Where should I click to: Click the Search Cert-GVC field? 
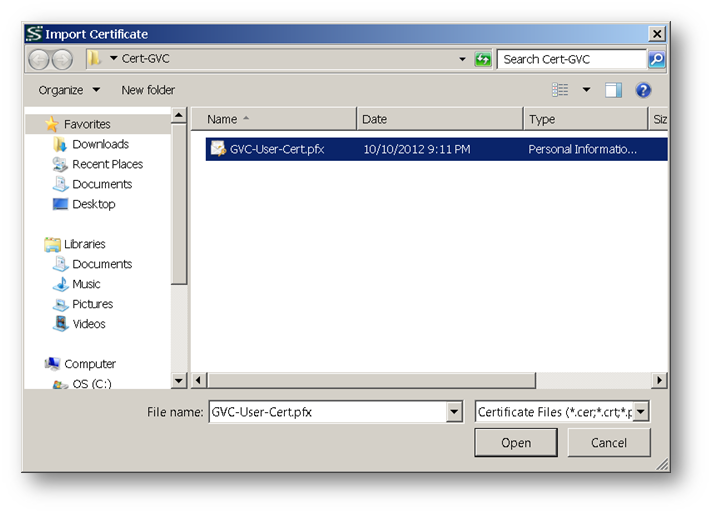tap(572, 59)
